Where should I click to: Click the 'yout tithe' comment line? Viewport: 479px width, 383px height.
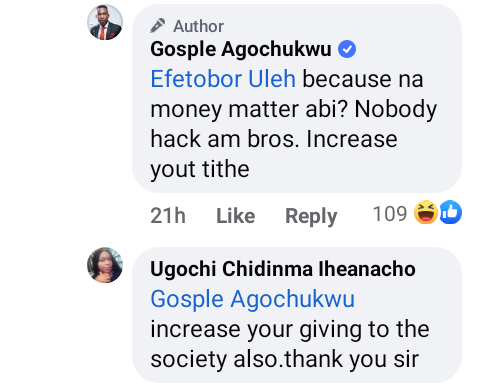tap(200, 170)
